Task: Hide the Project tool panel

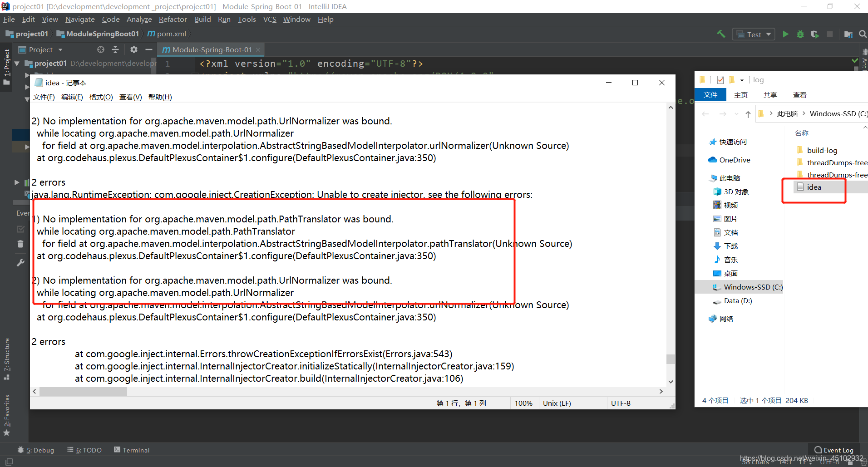Action: 148,49
